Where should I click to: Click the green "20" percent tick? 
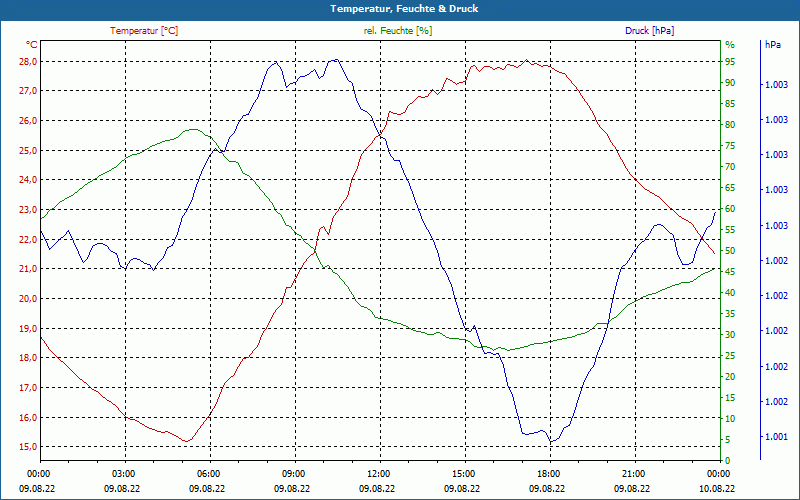pyautogui.click(x=730, y=377)
